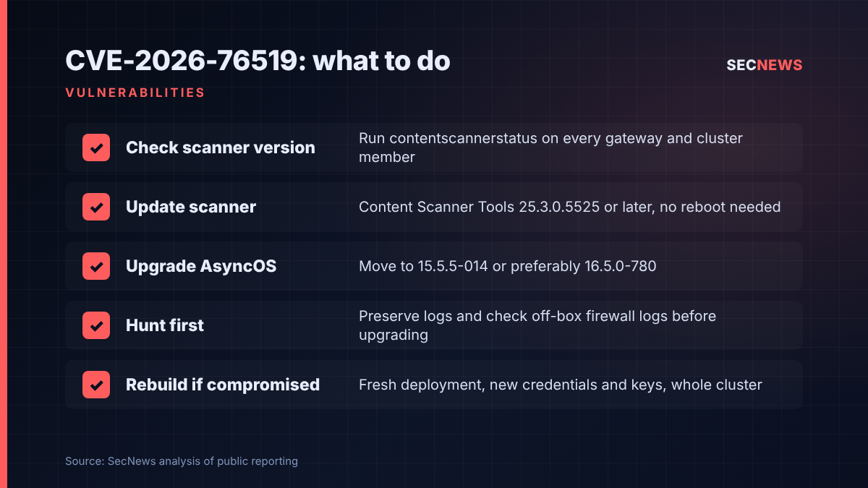This screenshot has width=868, height=488.
Task: Click the checkmark beside Update scanner
Action: tap(96, 207)
